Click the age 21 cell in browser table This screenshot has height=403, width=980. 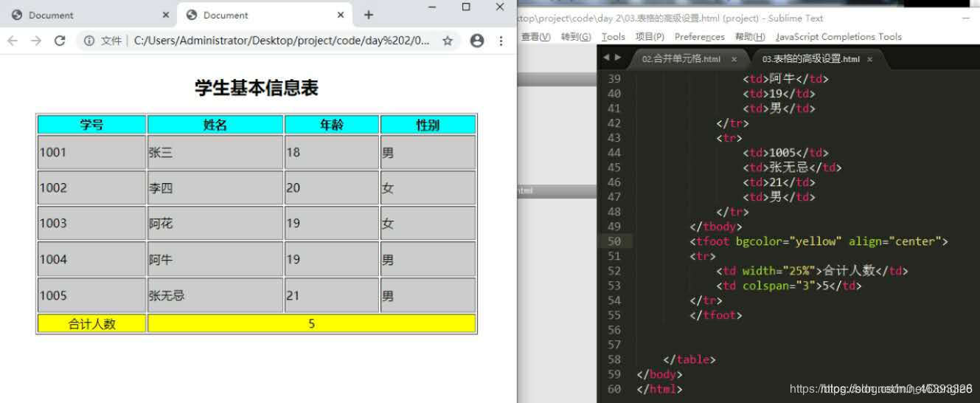click(332, 295)
